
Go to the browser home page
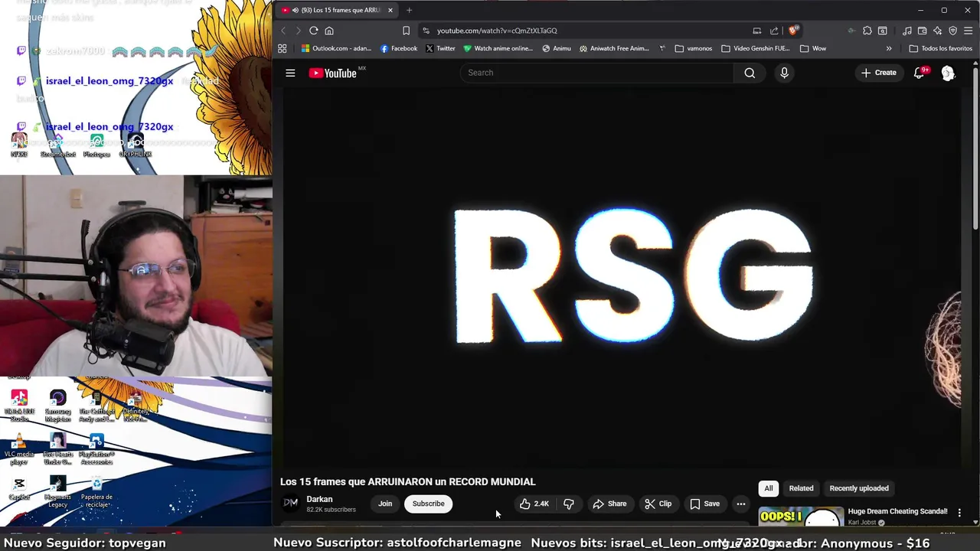(329, 31)
